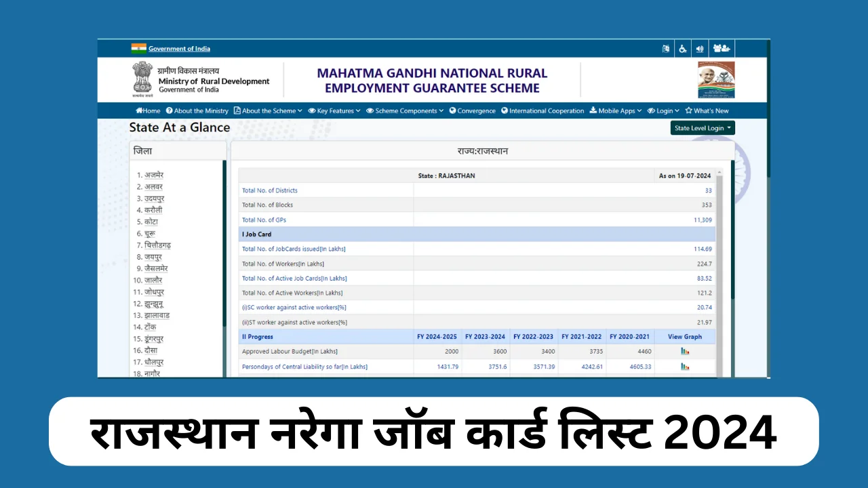Click districts count value 33
The image size is (868, 488).
tap(709, 190)
